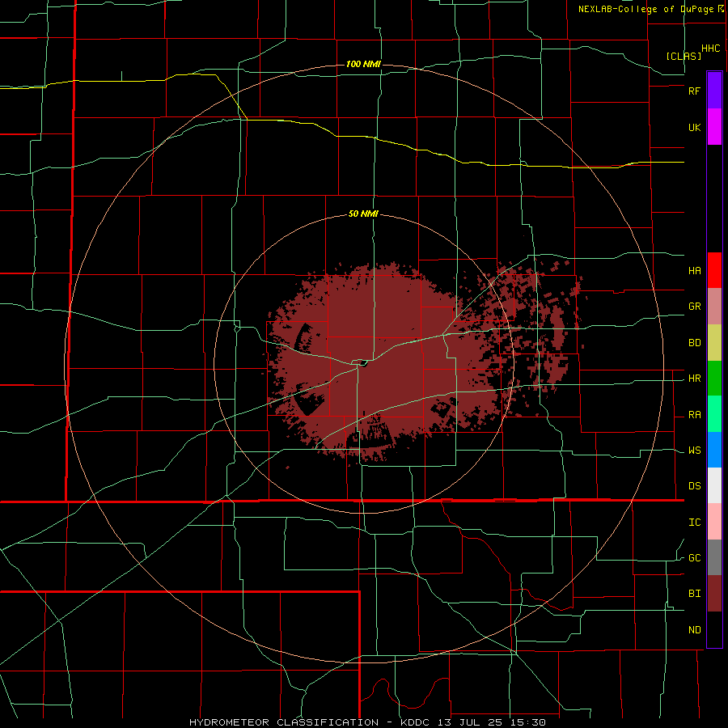This screenshot has width=728, height=728.
Task: Click the ND legend label
Action: click(x=694, y=630)
